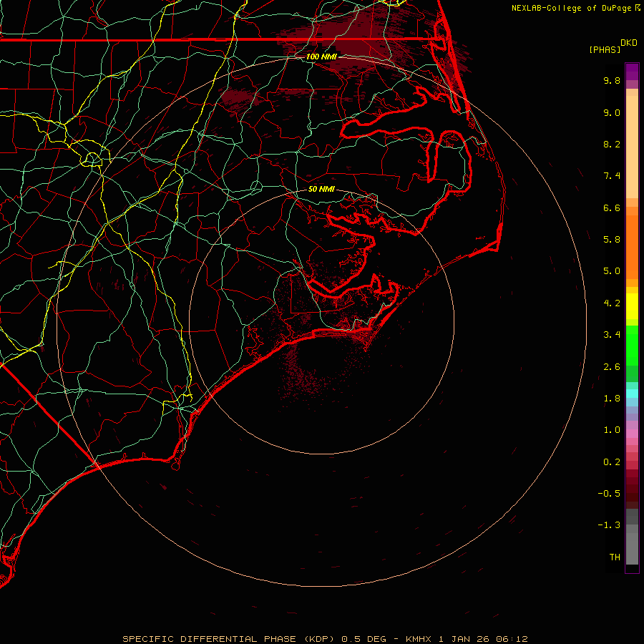Pick the gray band at the color bar bottom
The width and height of the screenshot is (644, 644).
point(632,548)
